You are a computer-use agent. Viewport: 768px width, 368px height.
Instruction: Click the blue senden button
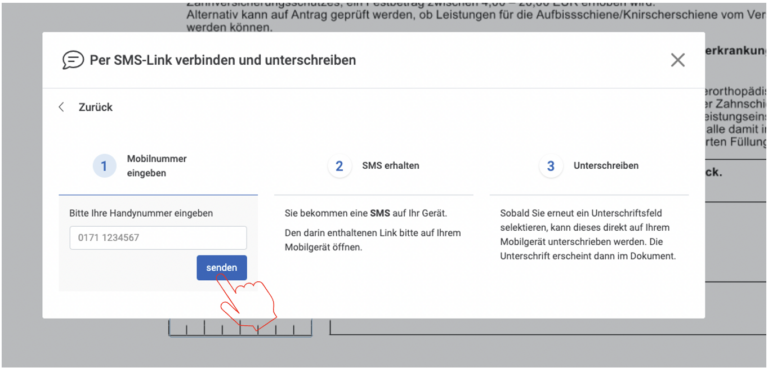tap(222, 268)
